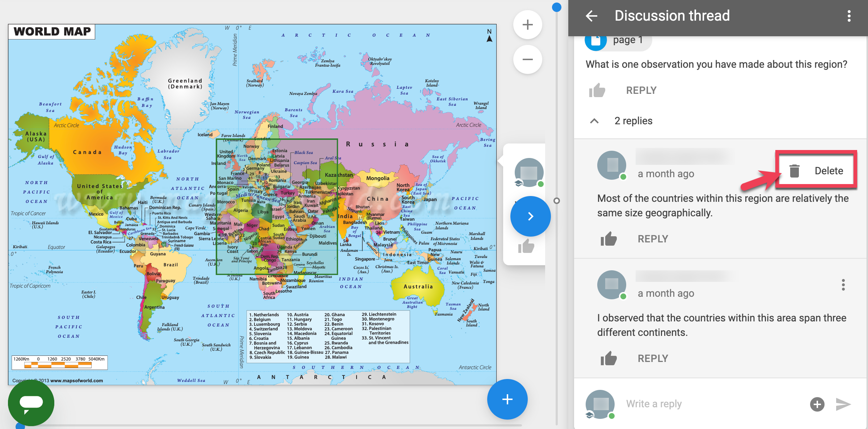Click REPLY under three continents comment

click(x=653, y=358)
